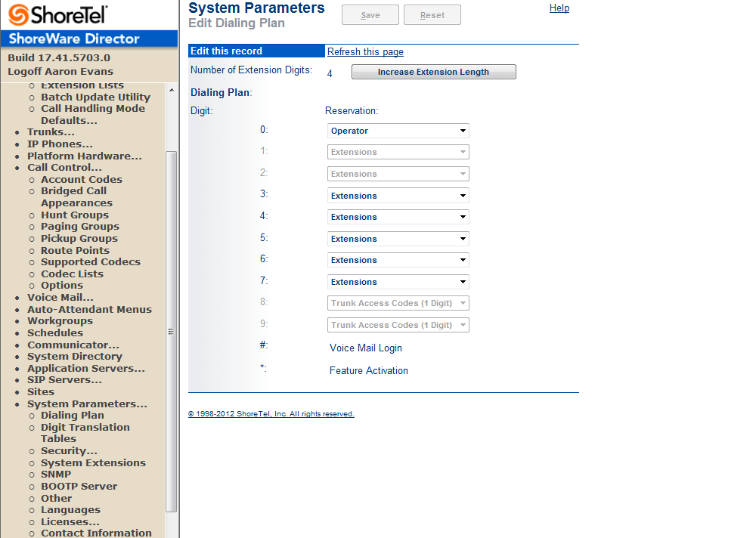The height and width of the screenshot is (538, 756).
Task: Open the digit 8 Trunk Access Codes dropdown
Action: coord(398,303)
